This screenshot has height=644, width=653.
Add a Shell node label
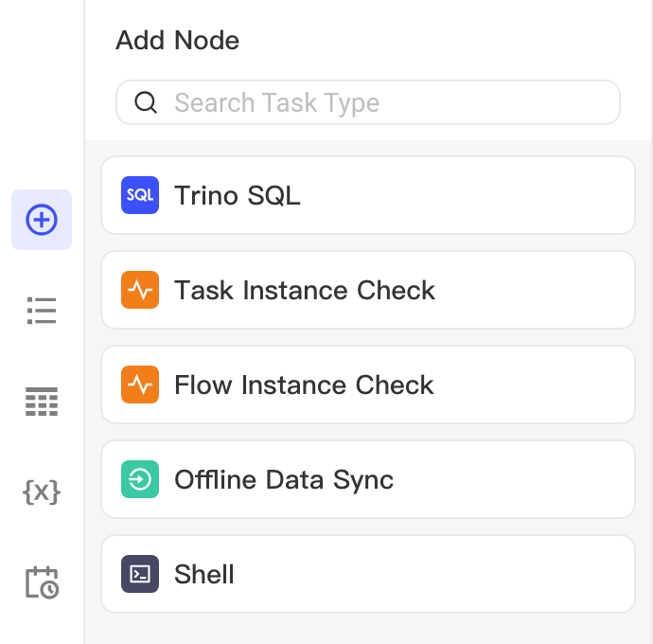coord(204,574)
